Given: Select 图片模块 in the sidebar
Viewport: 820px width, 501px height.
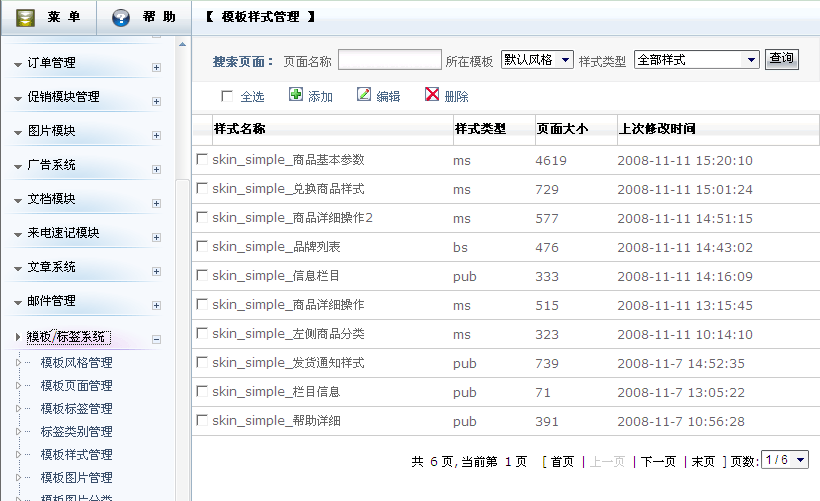Looking at the screenshot, I should coord(51,131).
